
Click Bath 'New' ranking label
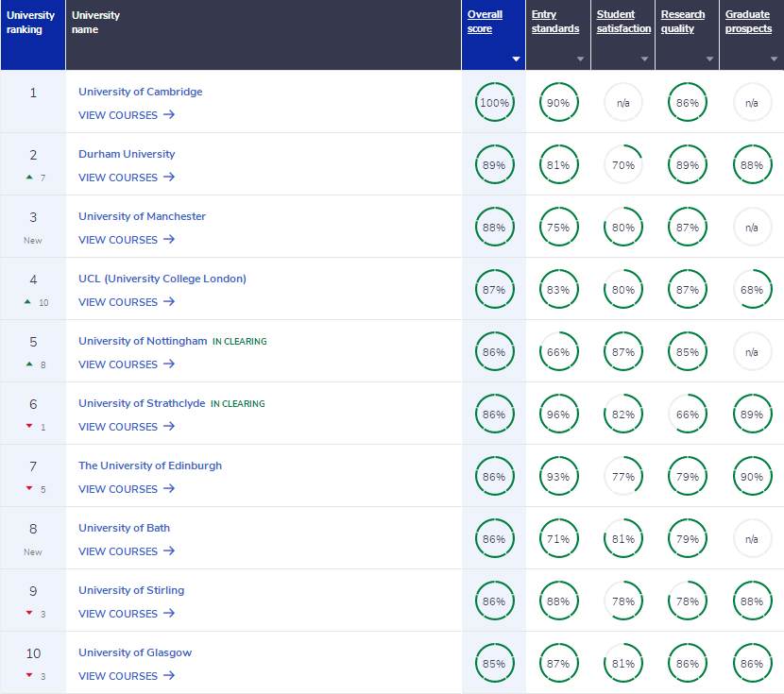coord(33,552)
